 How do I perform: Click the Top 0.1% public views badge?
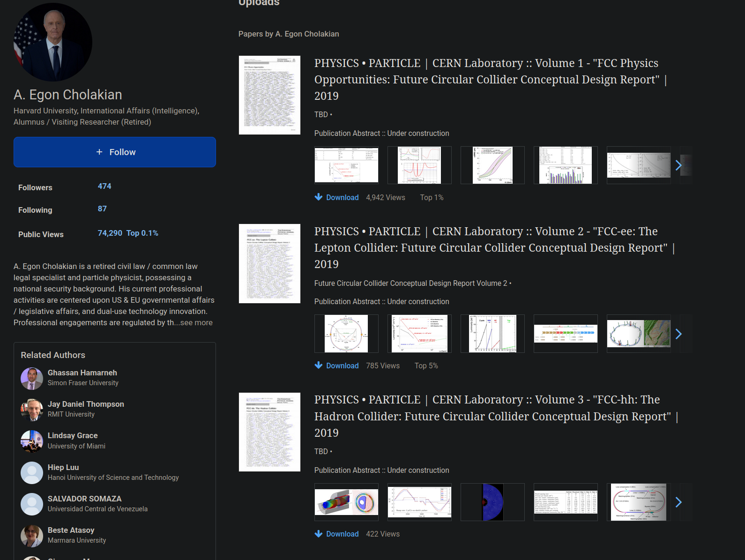(x=142, y=233)
